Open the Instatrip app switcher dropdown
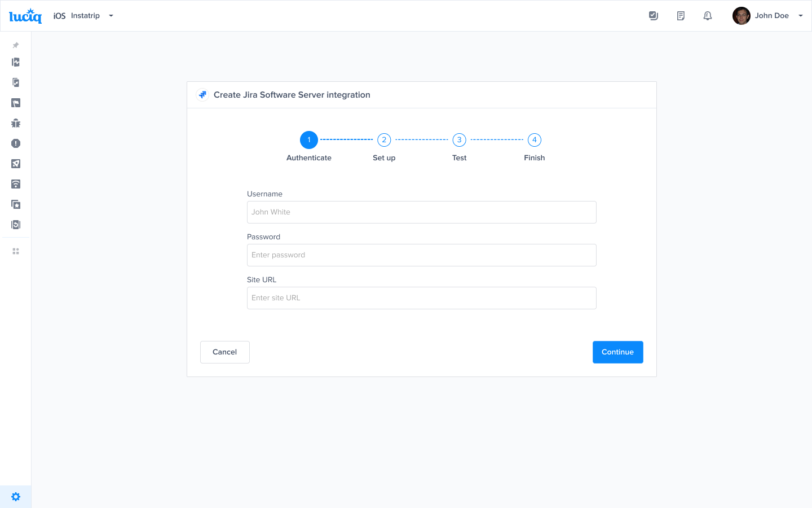Viewport: 812px width, 508px height. click(x=111, y=16)
